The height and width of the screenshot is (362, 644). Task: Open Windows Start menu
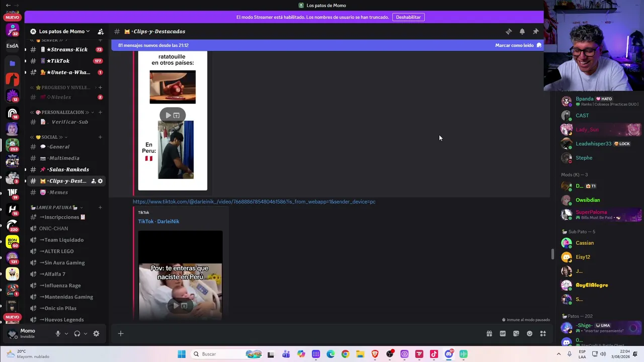coord(182,354)
